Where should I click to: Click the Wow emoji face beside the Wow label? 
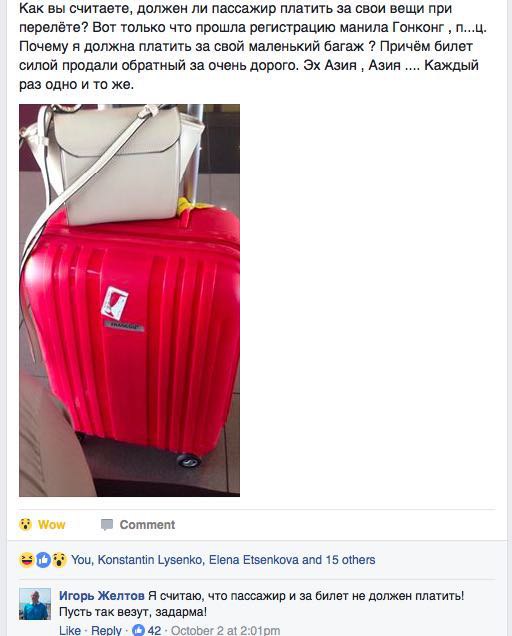25,524
